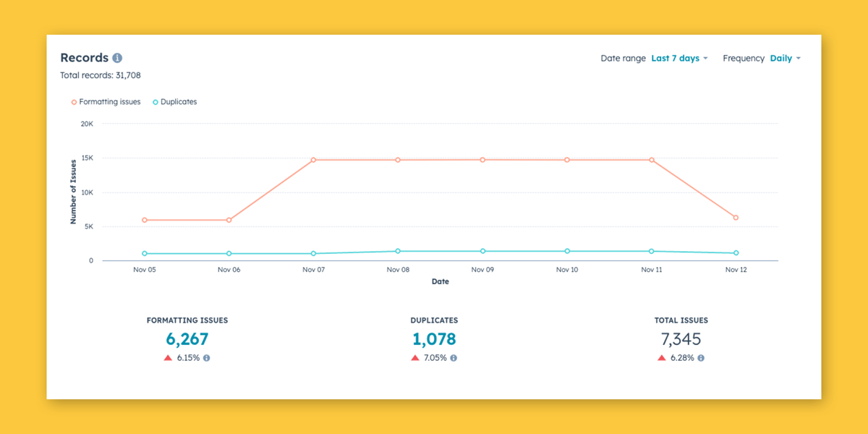Click red up-arrow under Total Issues count
Viewport: 868px width, 434px height.
click(x=662, y=358)
